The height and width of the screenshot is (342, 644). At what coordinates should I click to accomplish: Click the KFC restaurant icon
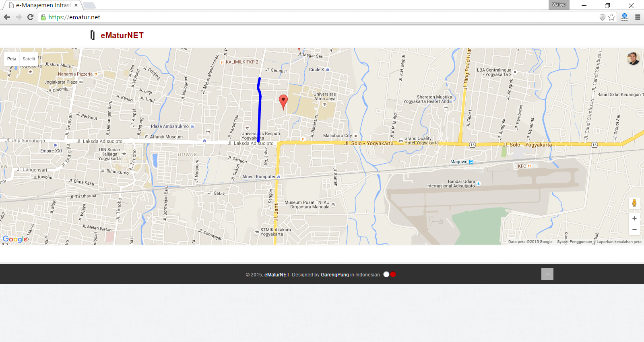coord(529,166)
